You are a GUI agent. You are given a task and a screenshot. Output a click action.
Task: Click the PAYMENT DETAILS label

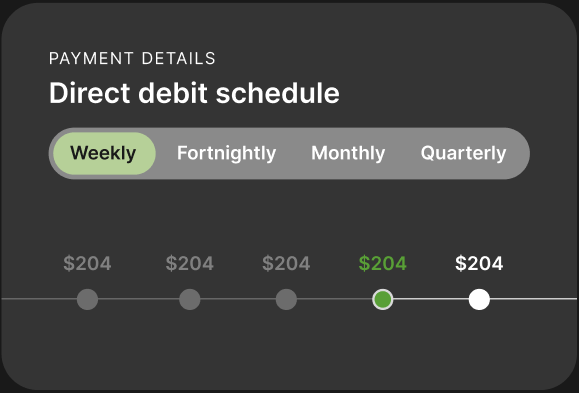tap(132, 58)
